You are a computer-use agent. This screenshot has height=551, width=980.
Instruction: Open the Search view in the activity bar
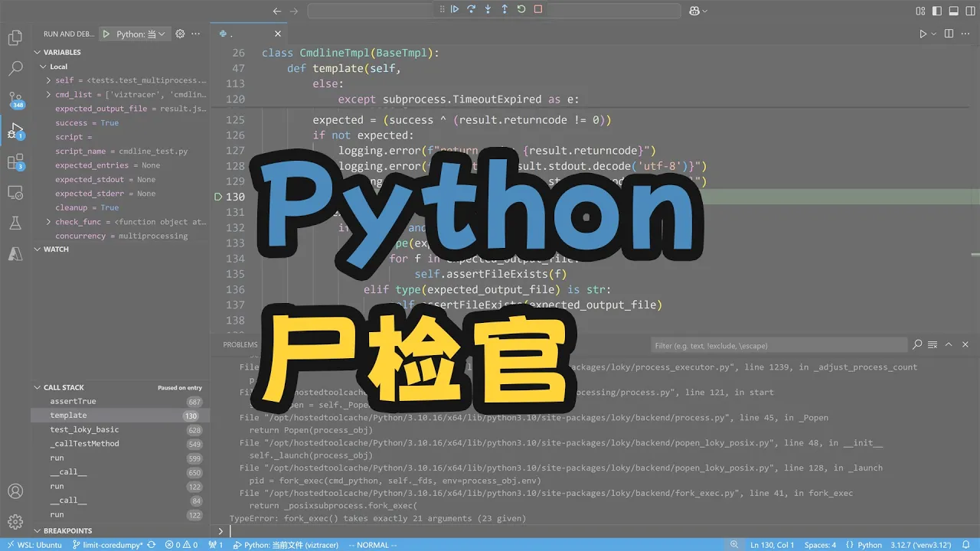[x=15, y=68]
